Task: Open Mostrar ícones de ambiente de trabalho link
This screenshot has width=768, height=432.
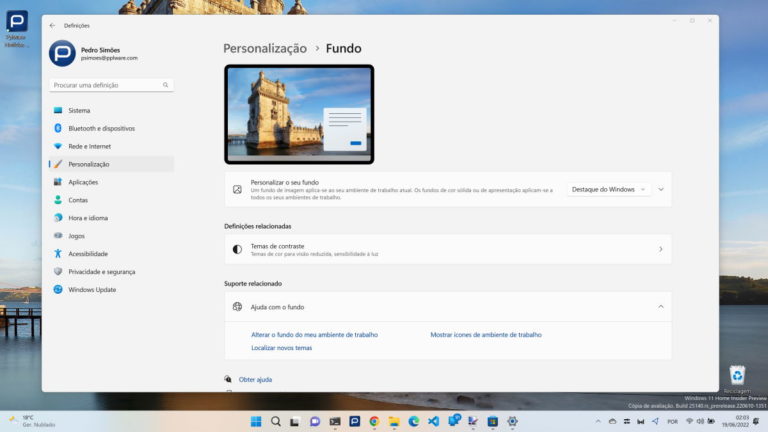Action: click(x=485, y=335)
